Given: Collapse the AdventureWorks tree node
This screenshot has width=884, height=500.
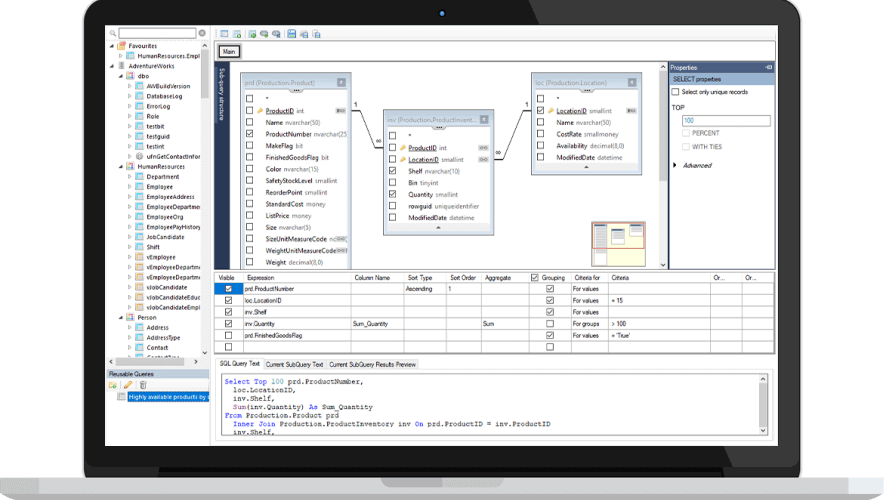Looking at the screenshot, I should tap(112, 66).
